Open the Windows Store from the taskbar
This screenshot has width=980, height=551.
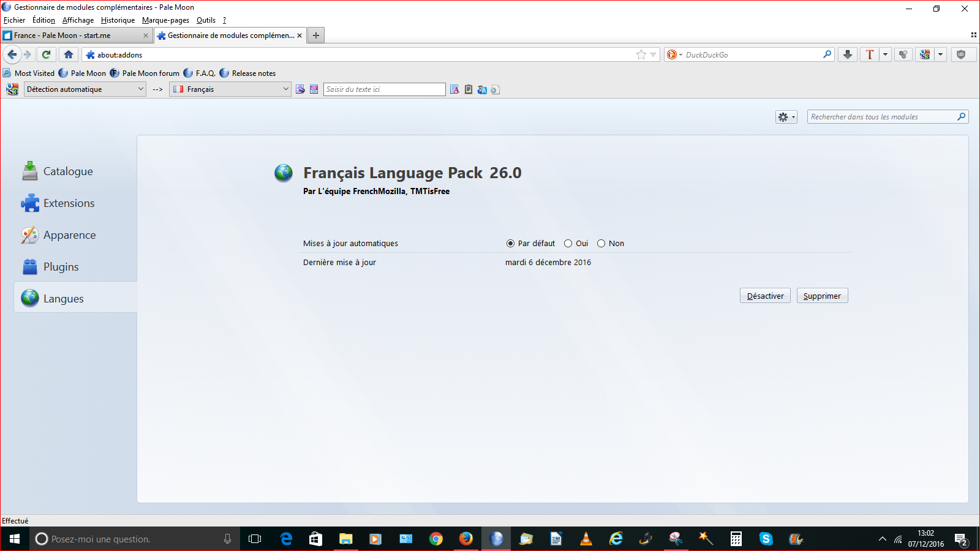click(x=316, y=539)
